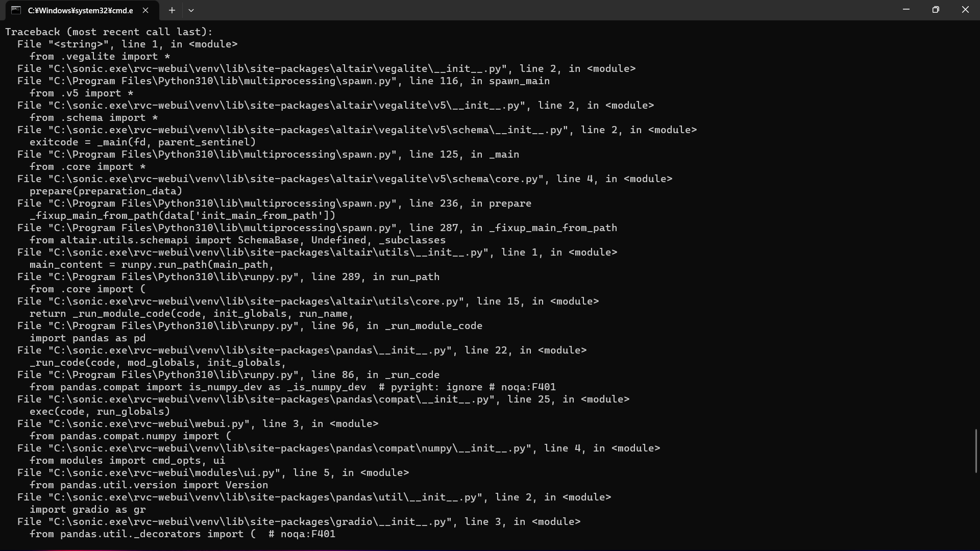The height and width of the screenshot is (551, 980).
Task: Click the gradio __init__.py path text
Action: click(x=299, y=521)
